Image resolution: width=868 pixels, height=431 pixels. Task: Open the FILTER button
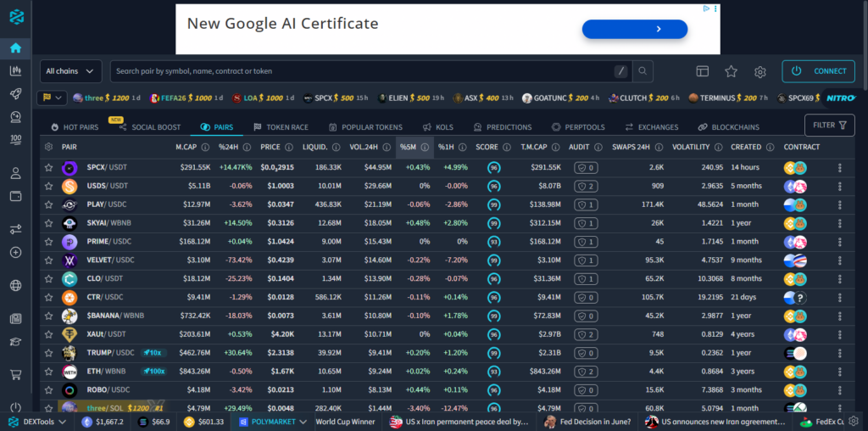[829, 126]
